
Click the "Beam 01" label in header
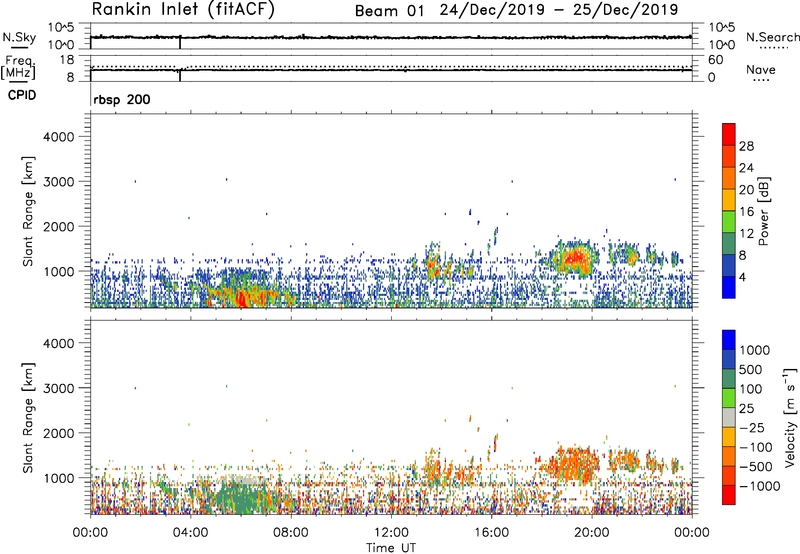389,11
